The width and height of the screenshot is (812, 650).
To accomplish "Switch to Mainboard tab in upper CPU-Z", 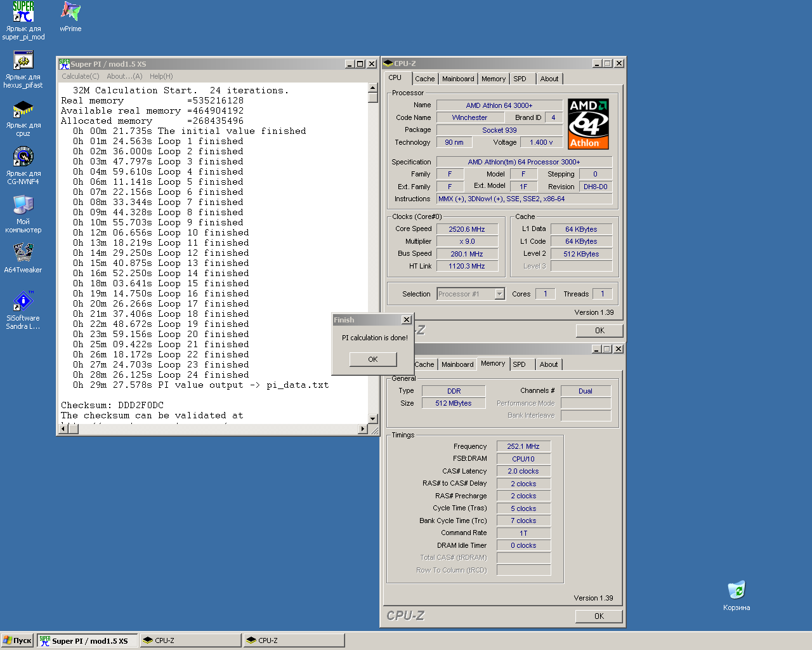I will (x=458, y=79).
